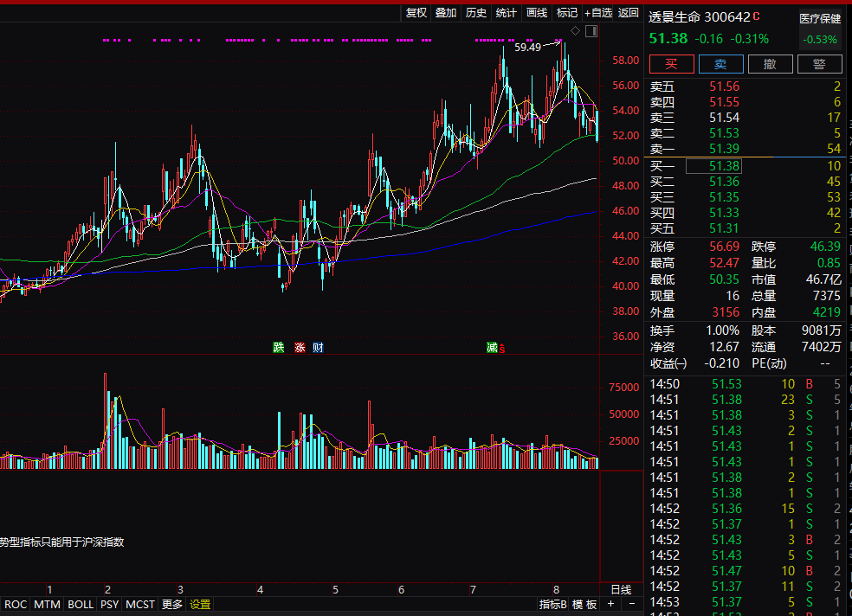The height and width of the screenshot is (616, 852).
Task: Click the red 买 buy button
Action: (672, 64)
